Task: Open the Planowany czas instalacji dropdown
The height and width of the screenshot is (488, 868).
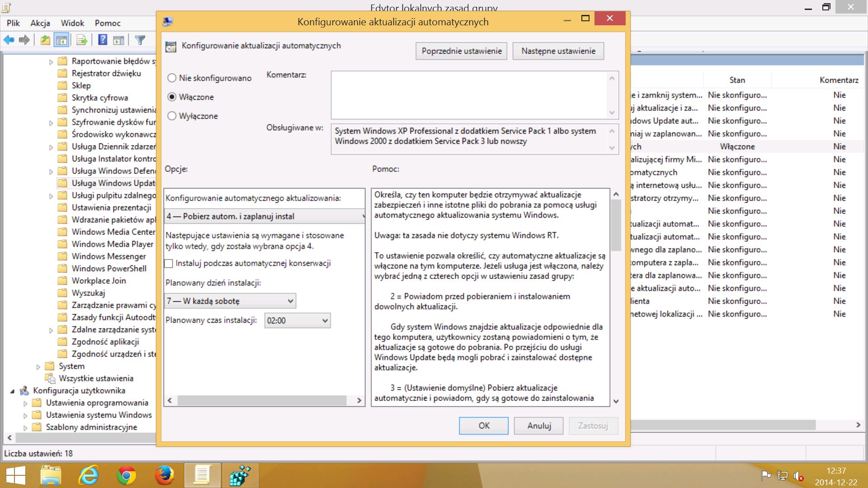Action: (x=297, y=321)
